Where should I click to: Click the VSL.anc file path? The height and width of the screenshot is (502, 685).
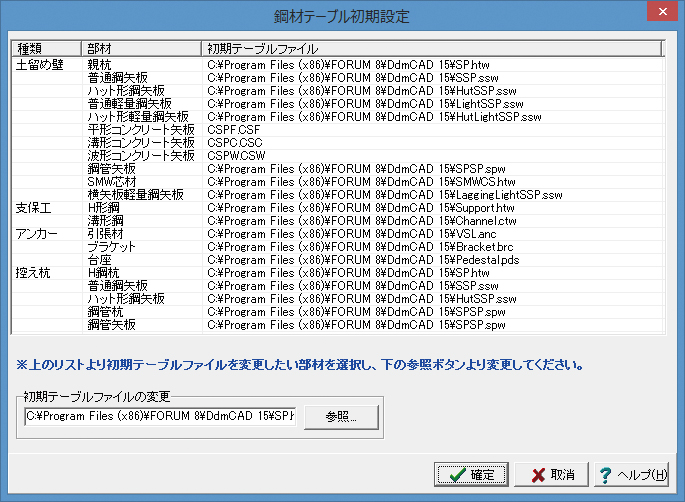[352, 234]
